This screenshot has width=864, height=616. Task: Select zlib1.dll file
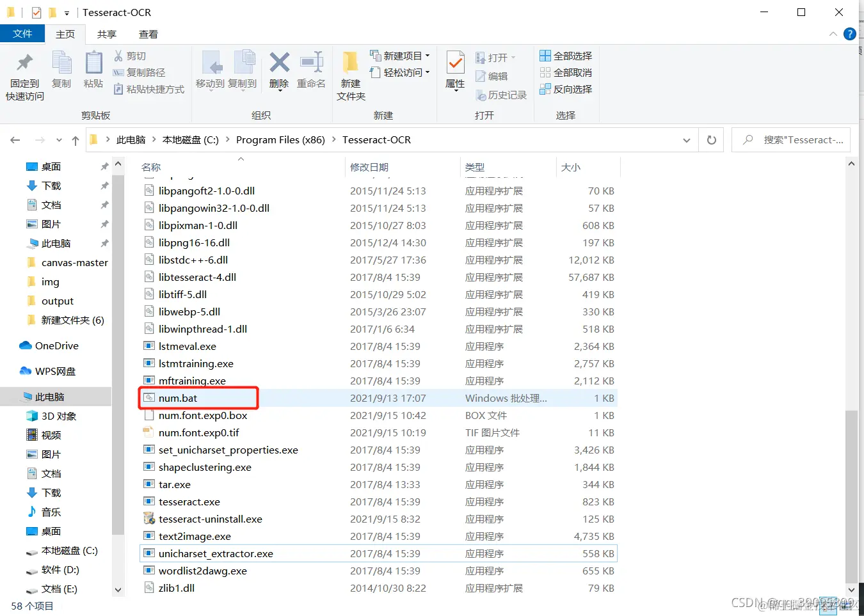(x=379, y=588)
